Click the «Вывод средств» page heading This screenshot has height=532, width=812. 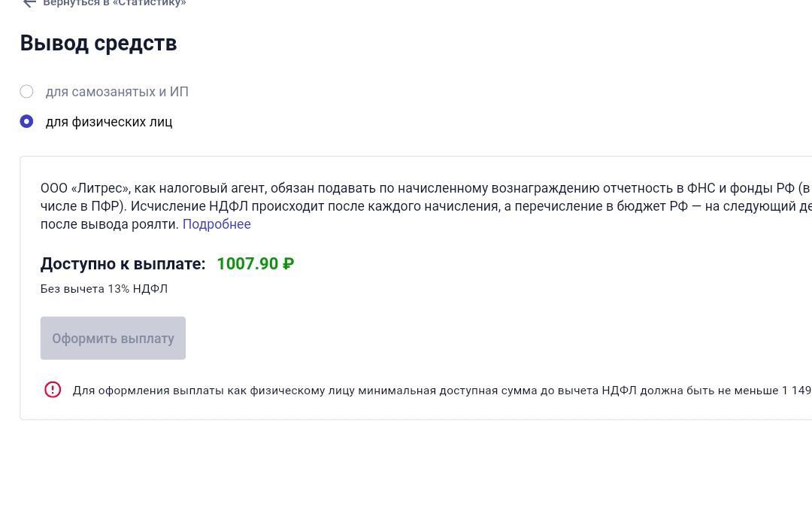click(98, 44)
